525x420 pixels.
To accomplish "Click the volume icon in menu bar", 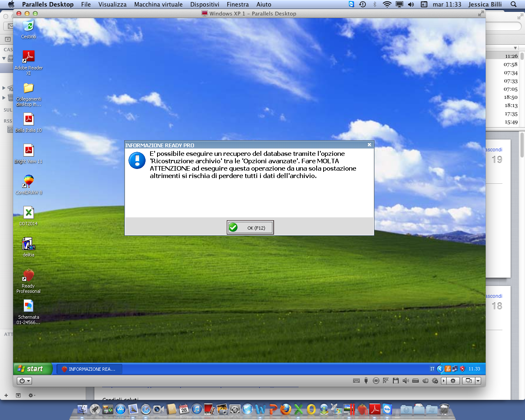I will (x=411, y=5).
